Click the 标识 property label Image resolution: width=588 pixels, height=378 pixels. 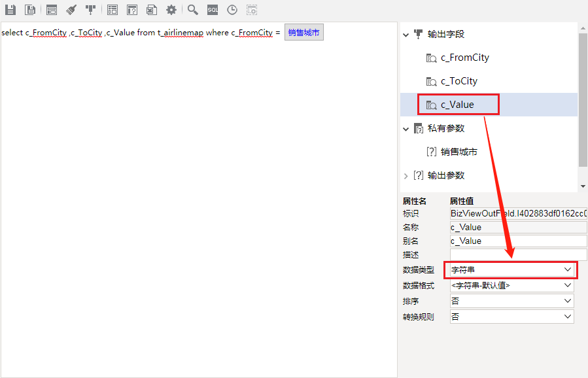[411, 213]
